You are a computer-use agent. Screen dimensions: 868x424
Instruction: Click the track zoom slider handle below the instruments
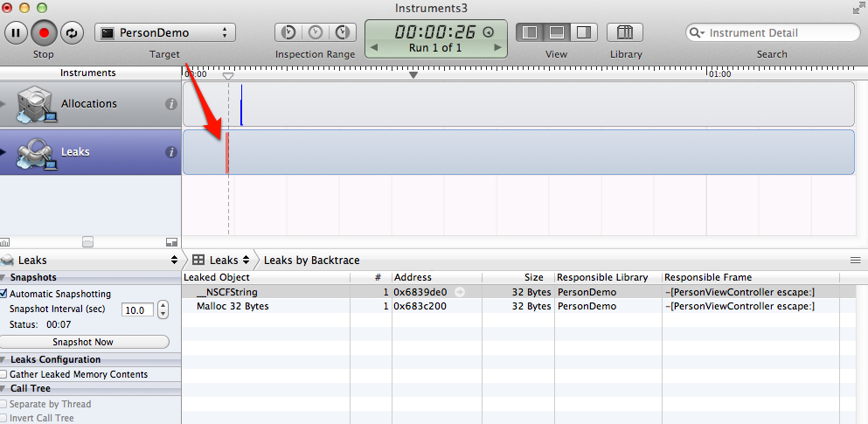tap(88, 242)
